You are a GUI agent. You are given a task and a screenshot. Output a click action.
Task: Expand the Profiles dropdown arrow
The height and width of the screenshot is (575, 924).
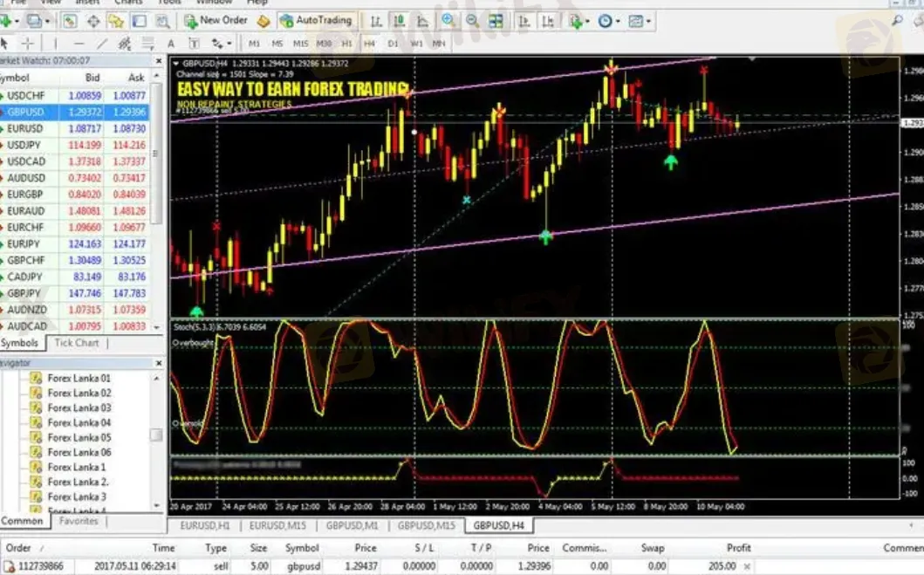point(47,22)
